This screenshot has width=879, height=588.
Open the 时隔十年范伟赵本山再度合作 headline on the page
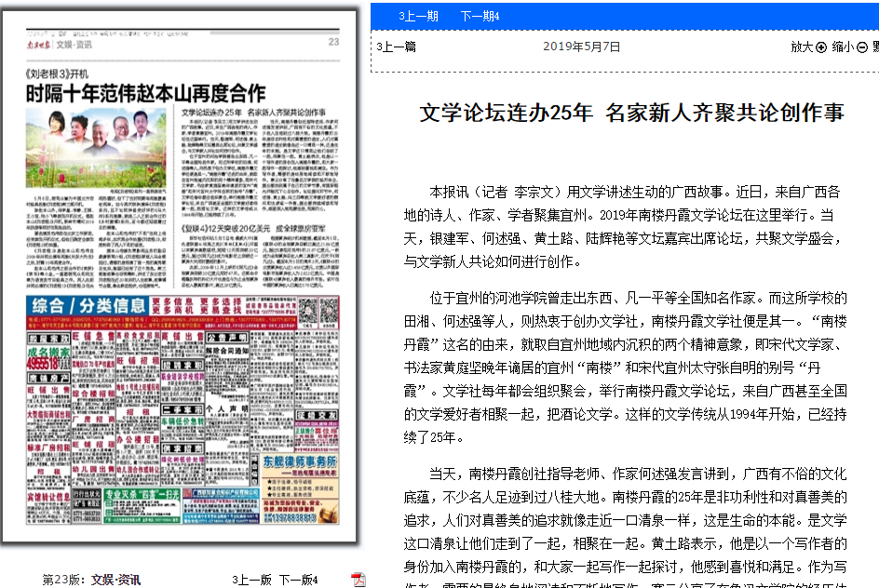point(145,93)
